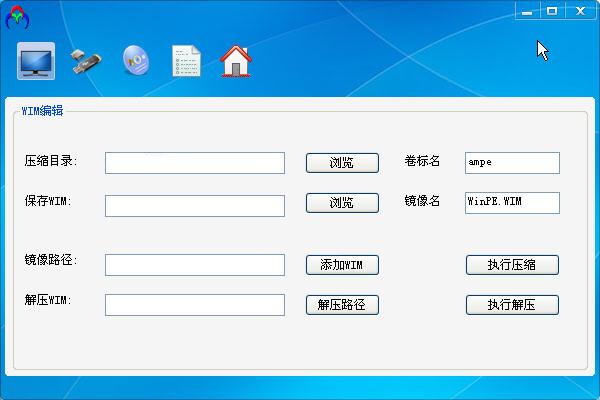The image size is (600, 400).
Task: Click the 解压WIM path field
Action: 195,305
